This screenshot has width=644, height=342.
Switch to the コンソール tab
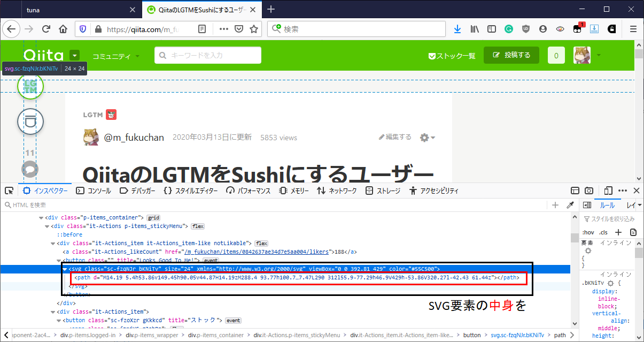point(94,191)
